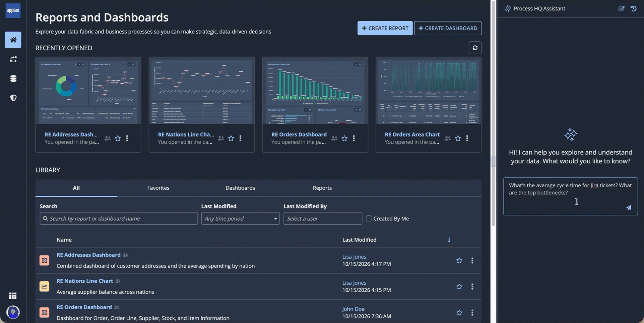
Task: Open row options for RE Nations Line Chart
Action: [472, 287]
